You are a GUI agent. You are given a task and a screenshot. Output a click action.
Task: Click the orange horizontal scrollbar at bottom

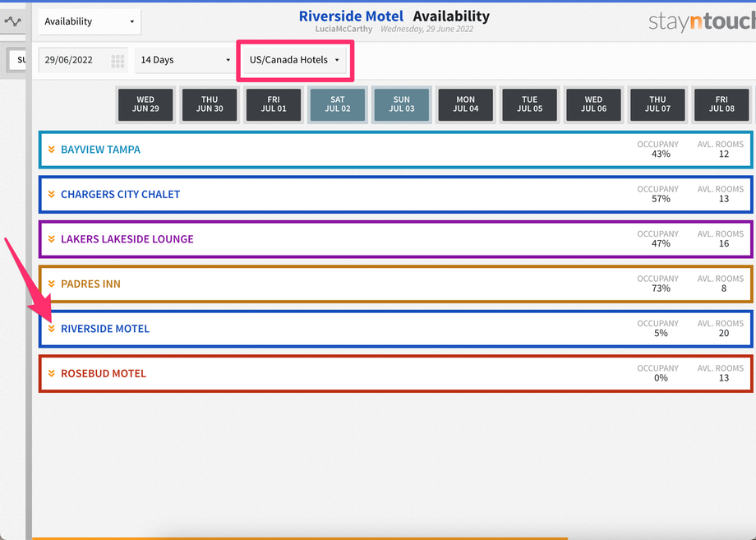(x=300, y=538)
